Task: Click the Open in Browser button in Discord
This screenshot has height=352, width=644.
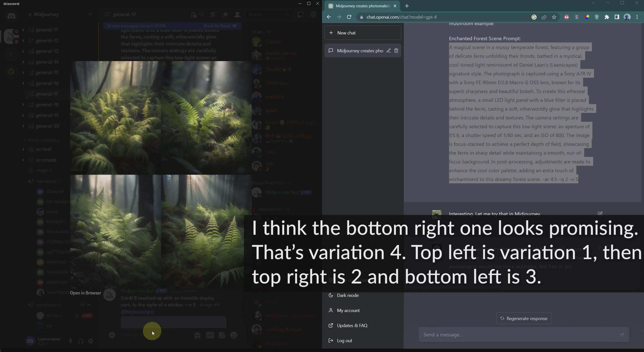Action: pyautogui.click(x=85, y=293)
